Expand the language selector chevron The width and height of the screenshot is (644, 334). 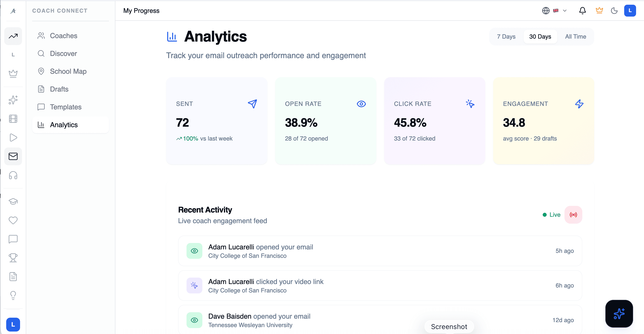coord(564,10)
